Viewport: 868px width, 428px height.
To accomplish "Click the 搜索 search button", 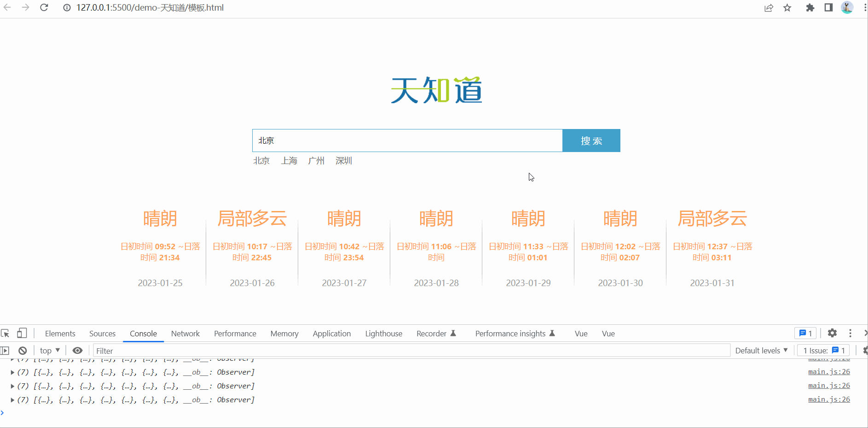I will [x=591, y=141].
